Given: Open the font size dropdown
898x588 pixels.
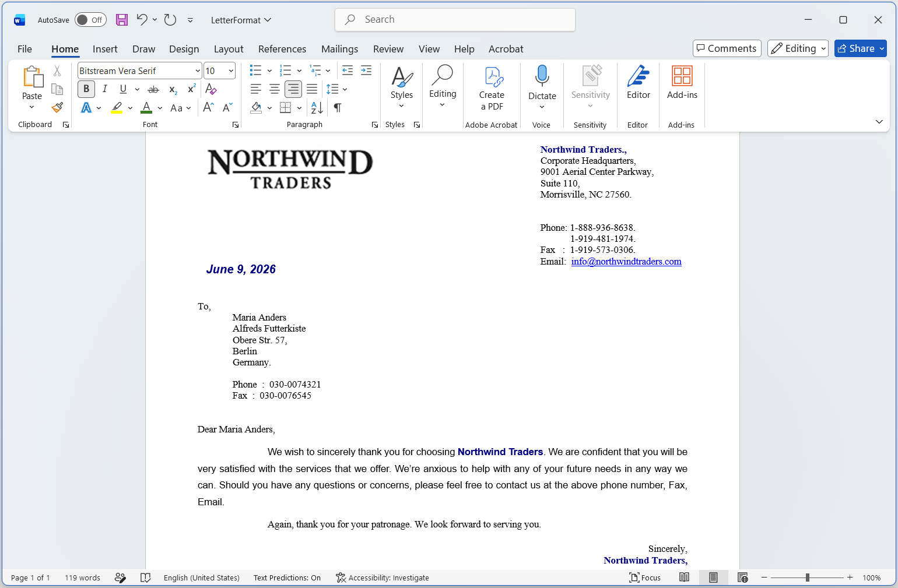Looking at the screenshot, I should (231, 71).
